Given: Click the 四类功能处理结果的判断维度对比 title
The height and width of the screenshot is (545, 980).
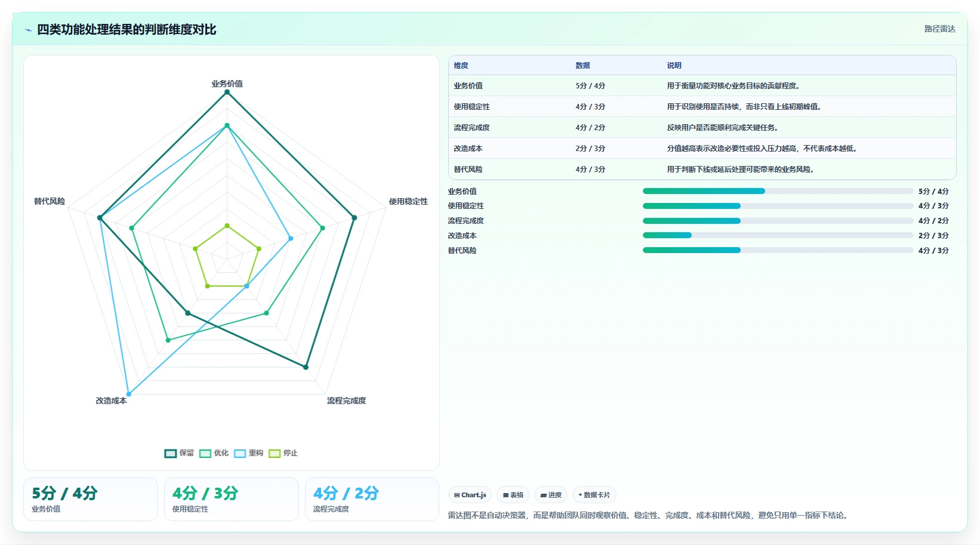Looking at the screenshot, I should tap(127, 30).
